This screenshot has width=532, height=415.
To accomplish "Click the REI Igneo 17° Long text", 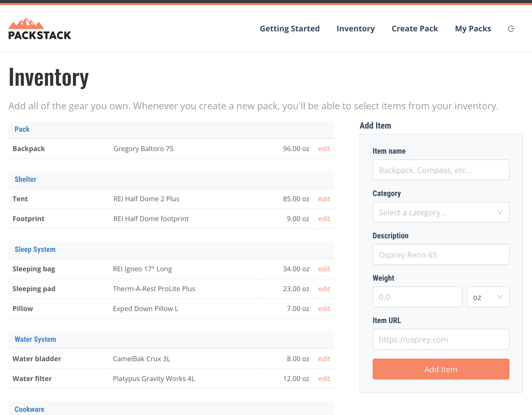I will [142, 269].
